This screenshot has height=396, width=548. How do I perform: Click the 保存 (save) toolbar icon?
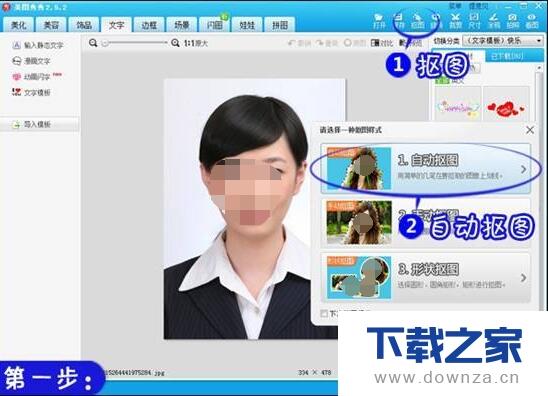click(399, 21)
